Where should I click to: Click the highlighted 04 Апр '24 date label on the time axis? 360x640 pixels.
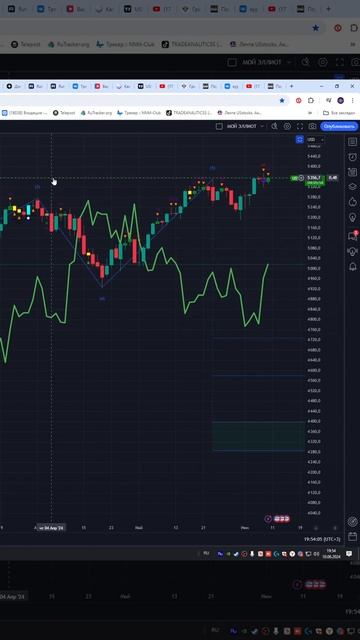point(51,528)
